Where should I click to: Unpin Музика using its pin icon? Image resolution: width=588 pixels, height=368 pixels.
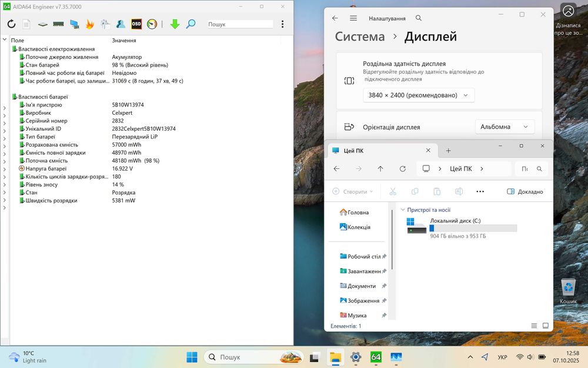[x=384, y=316]
